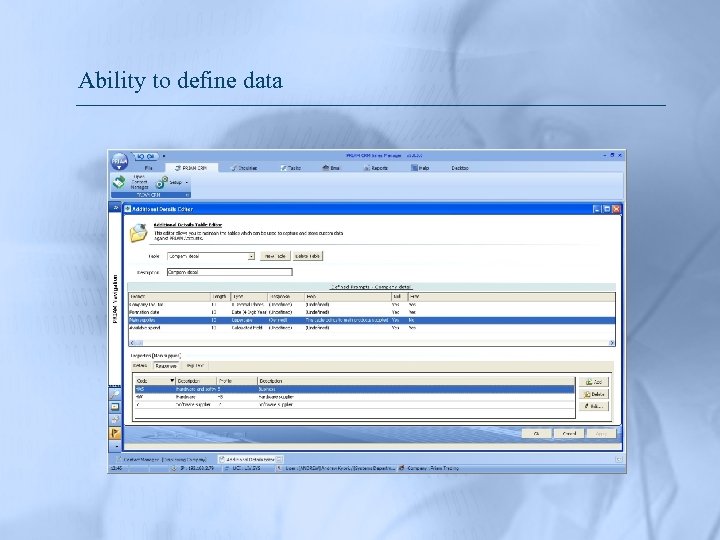The width and height of the screenshot is (720, 540).
Task: Expand the small arrow at the navigation sidebar bottom
Action: (116, 446)
